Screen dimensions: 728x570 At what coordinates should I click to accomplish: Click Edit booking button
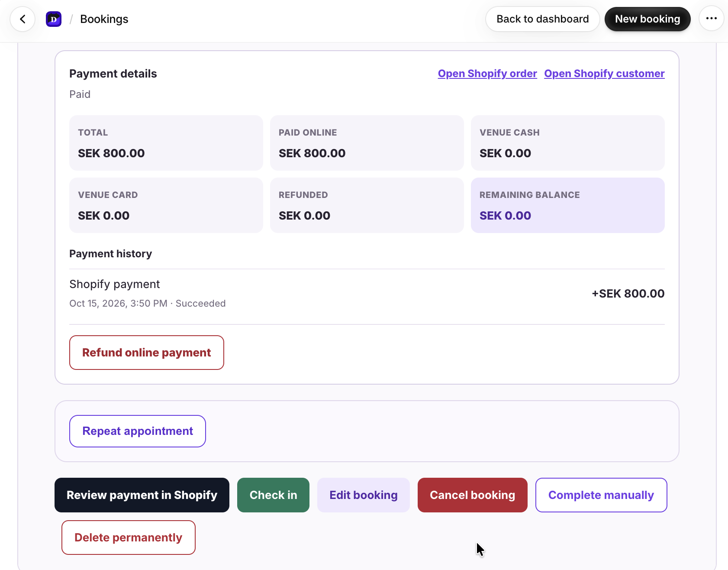coord(364,495)
